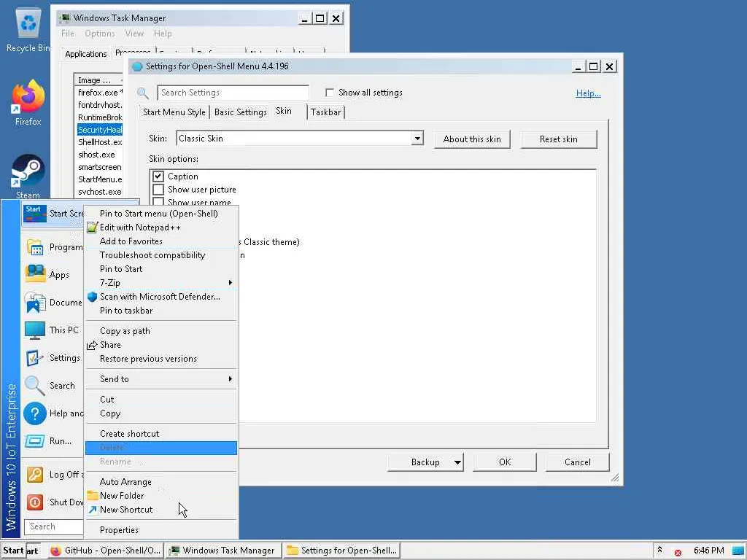Choose Properties in context menu
Image resolution: width=747 pixels, height=560 pixels.
pyautogui.click(x=161, y=530)
